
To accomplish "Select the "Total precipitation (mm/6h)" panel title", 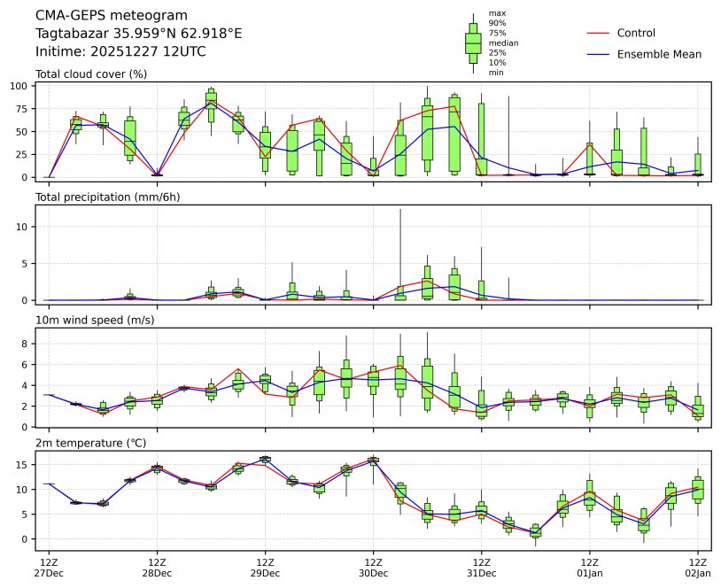I will coord(107,197).
